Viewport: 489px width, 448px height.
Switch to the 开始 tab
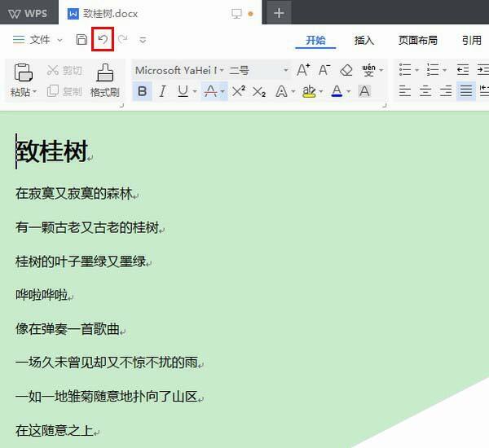click(x=315, y=40)
